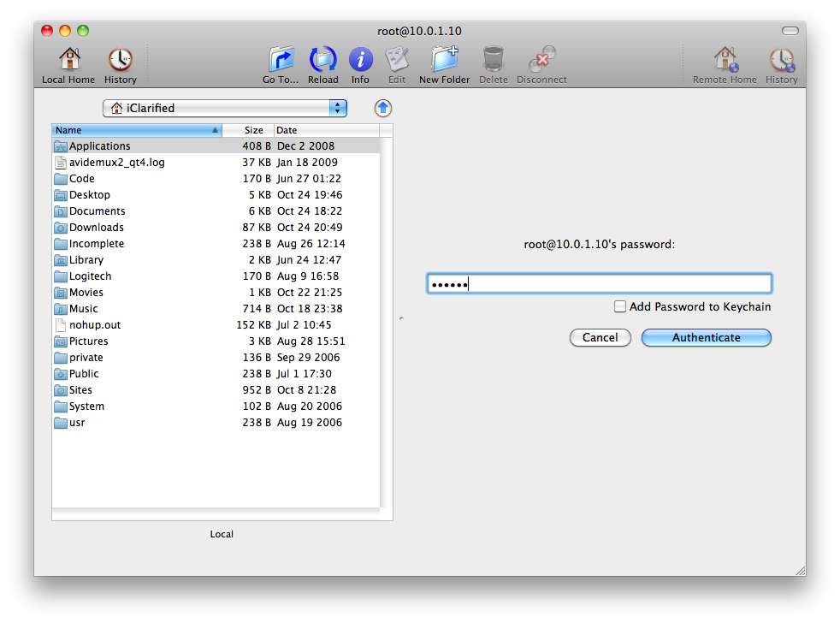840x623 pixels.
Task: Open the iClarified path dropdown
Action: click(225, 108)
